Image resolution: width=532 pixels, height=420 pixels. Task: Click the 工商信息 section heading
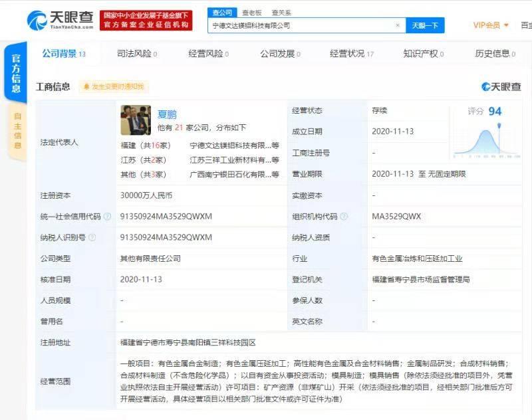tap(53, 87)
